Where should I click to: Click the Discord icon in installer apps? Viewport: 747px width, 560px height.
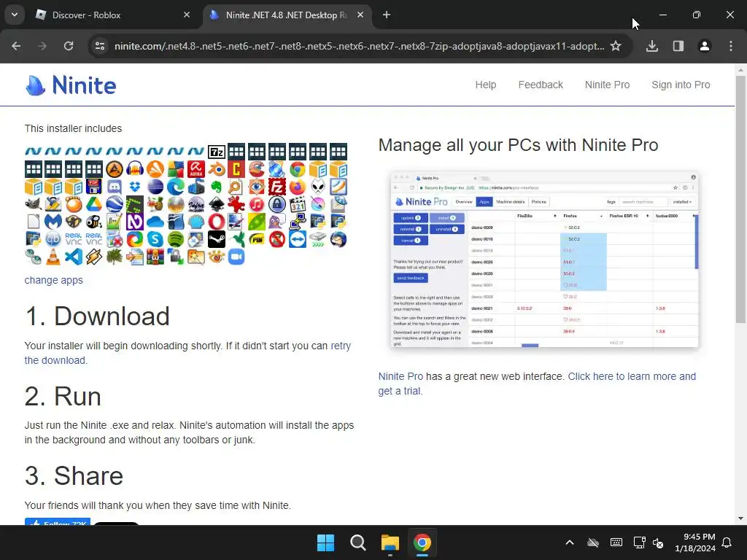[115, 187]
